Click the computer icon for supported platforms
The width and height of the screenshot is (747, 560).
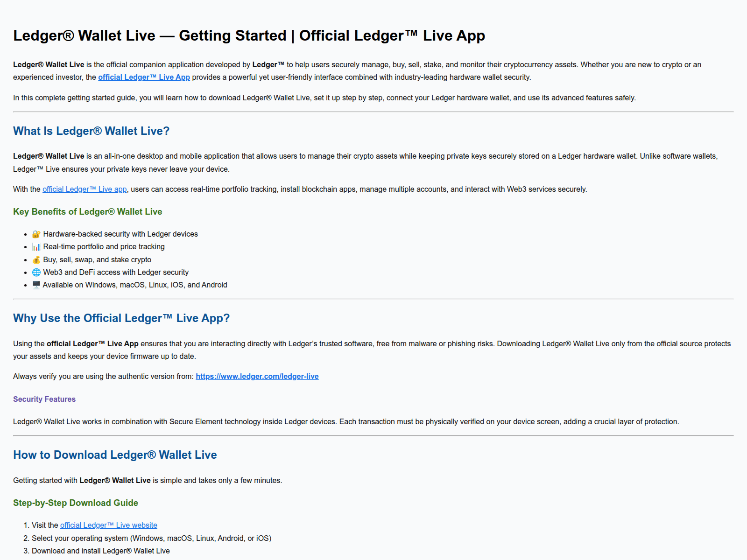(36, 285)
